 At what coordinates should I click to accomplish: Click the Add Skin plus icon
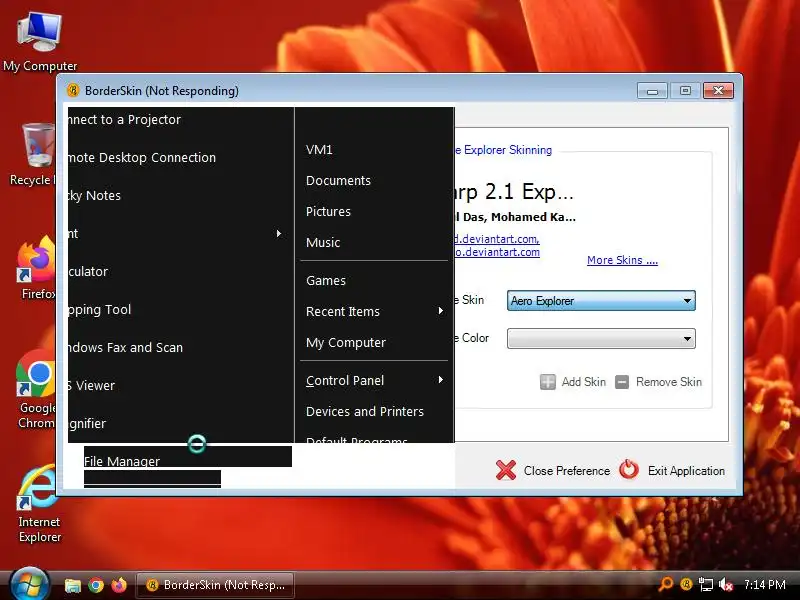[547, 382]
